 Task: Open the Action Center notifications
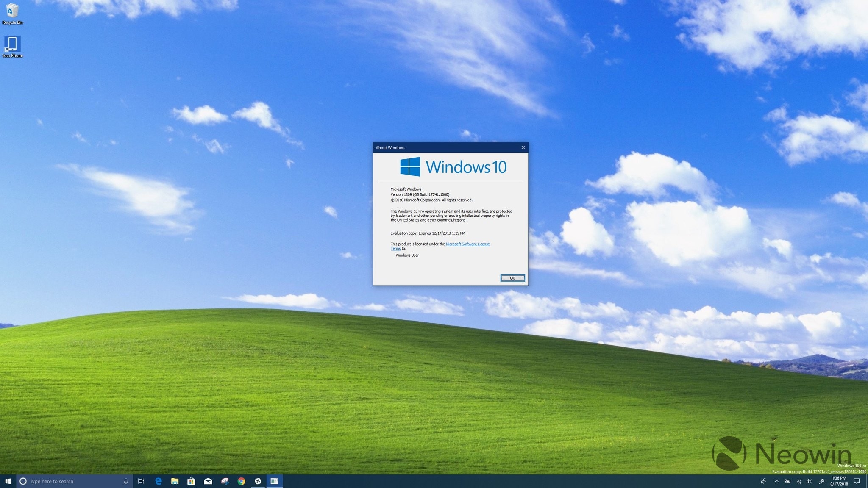pos(857,481)
